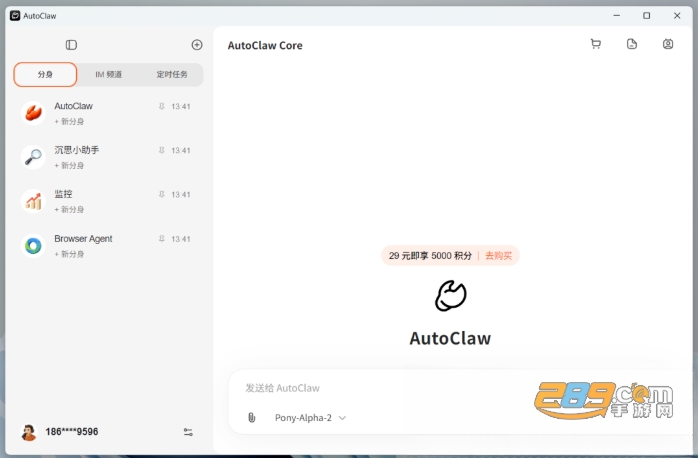The width and height of the screenshot is (698, 458).
Task: Click AutoClaw app icon in title bar
Action: coord(15,16)
